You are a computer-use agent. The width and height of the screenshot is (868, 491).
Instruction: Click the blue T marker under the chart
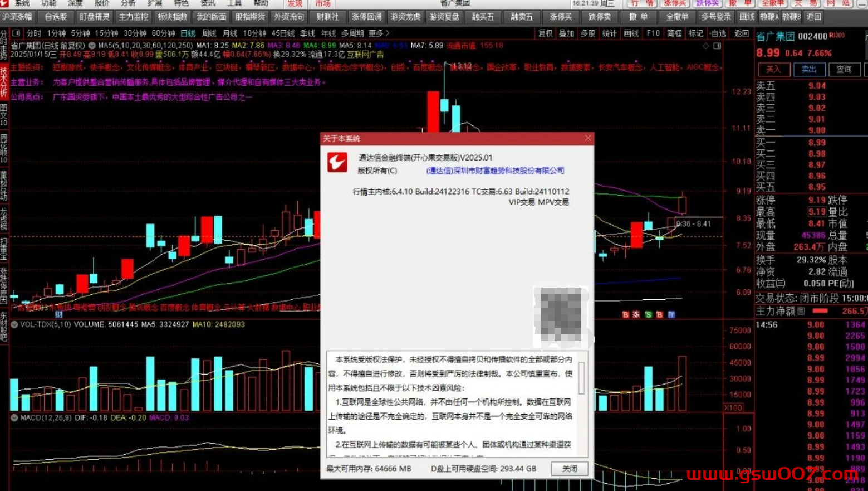671,315
